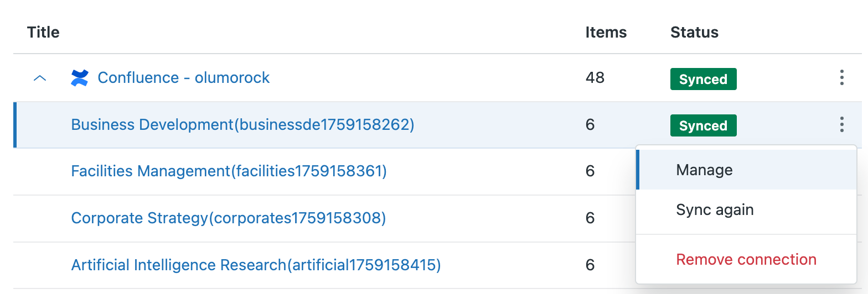Screen dimensions: 868x294
Task: Click three-dot menu on Business Development row
Action: (841, 125)
